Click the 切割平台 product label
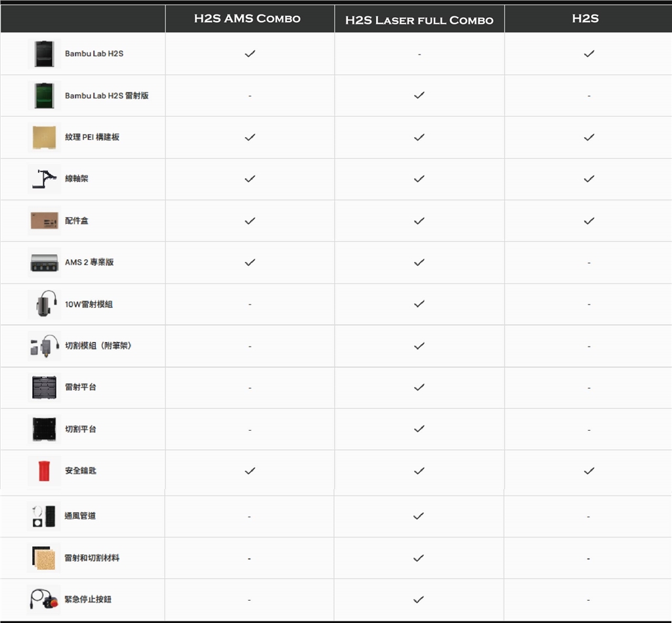672x623 pixels. point(80,429)
